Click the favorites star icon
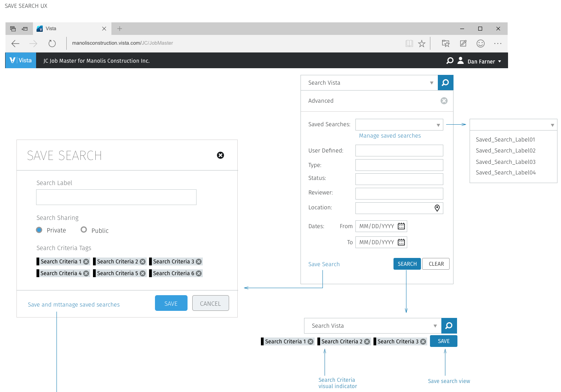This screenshot has height=392, width=561. tap(422, 44)
